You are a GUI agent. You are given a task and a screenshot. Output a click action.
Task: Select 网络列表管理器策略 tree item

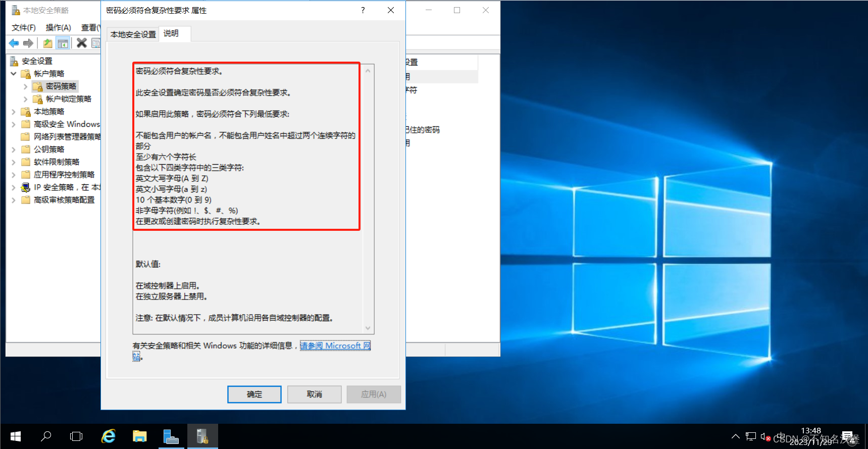click(67, 137)
